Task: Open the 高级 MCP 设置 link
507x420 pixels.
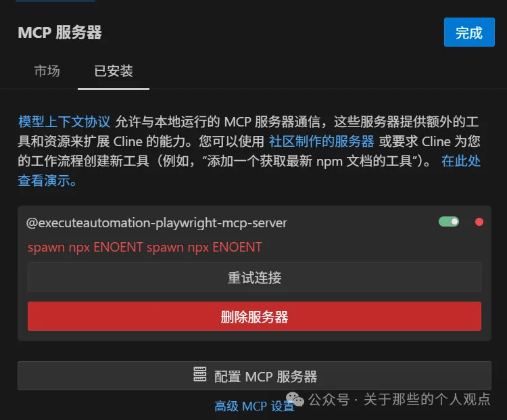Action: point(254,406)
